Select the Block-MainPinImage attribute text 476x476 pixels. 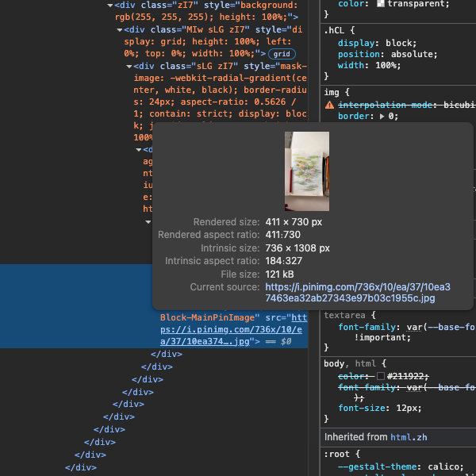209,317
